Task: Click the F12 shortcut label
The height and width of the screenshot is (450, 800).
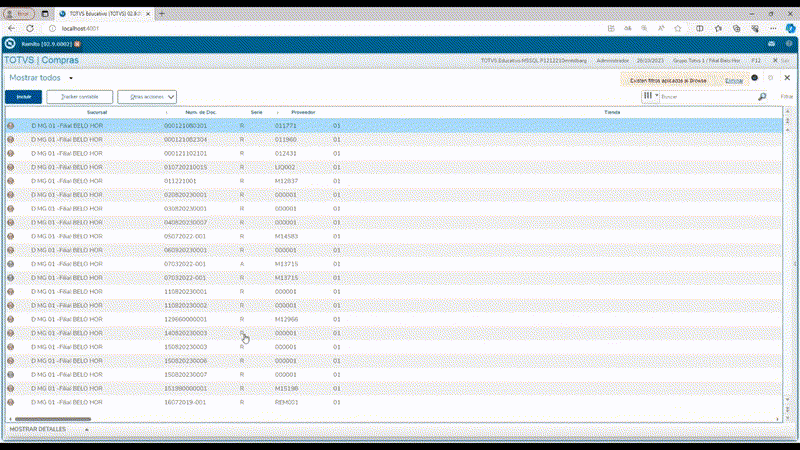Action: 756,60
